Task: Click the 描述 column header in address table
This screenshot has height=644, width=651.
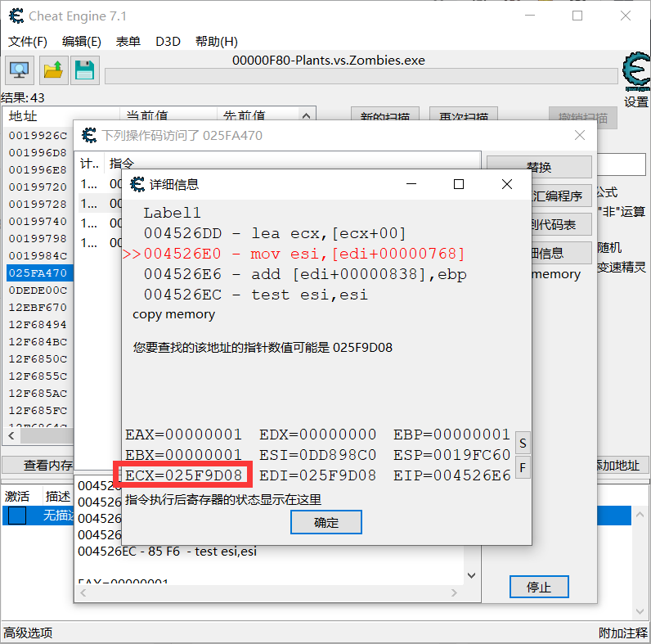Action: point(58,496)
